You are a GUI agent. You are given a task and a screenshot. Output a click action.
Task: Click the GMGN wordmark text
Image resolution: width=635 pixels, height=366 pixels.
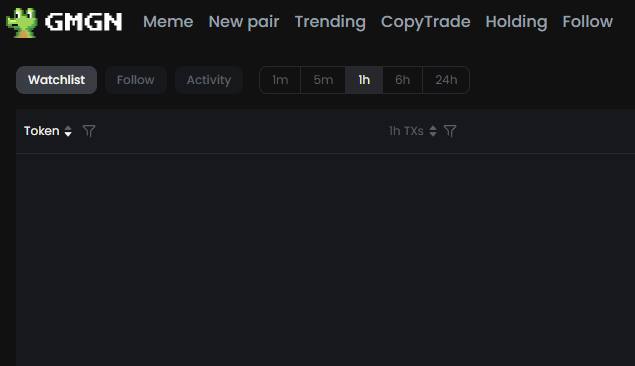[x=83, y=22]
